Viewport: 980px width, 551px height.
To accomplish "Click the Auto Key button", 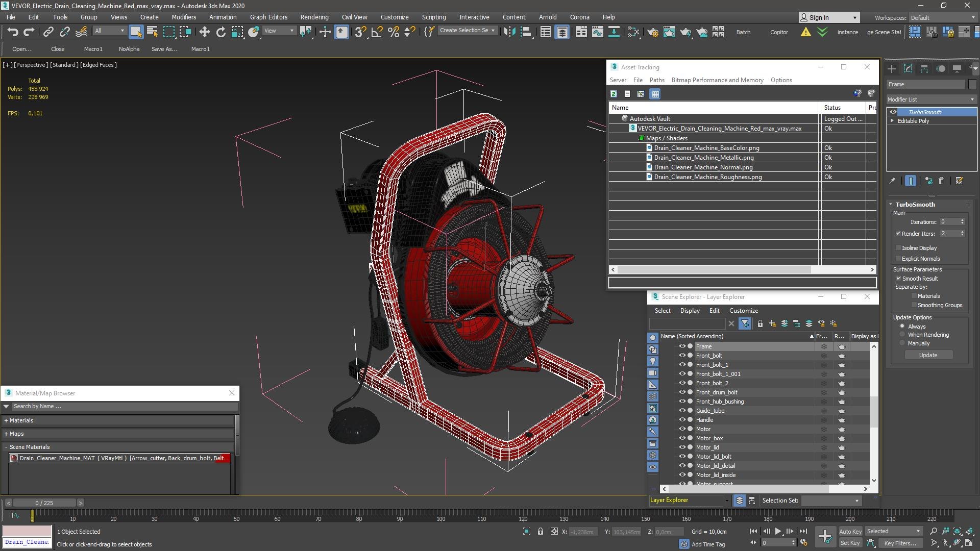I will point(850,532).
